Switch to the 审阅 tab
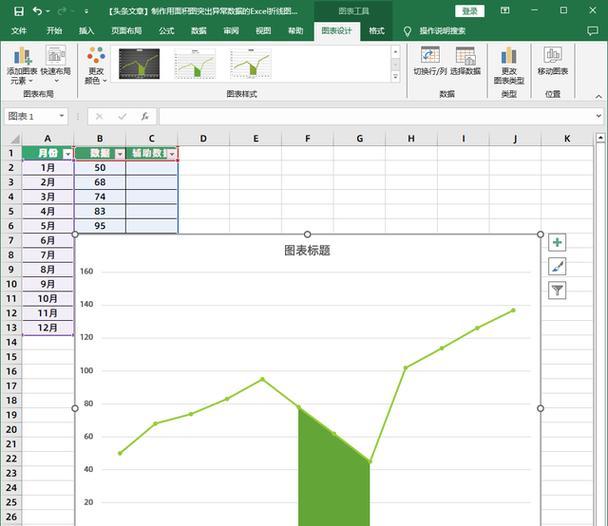Screen dimensions: 608x526 coord(231,31)
